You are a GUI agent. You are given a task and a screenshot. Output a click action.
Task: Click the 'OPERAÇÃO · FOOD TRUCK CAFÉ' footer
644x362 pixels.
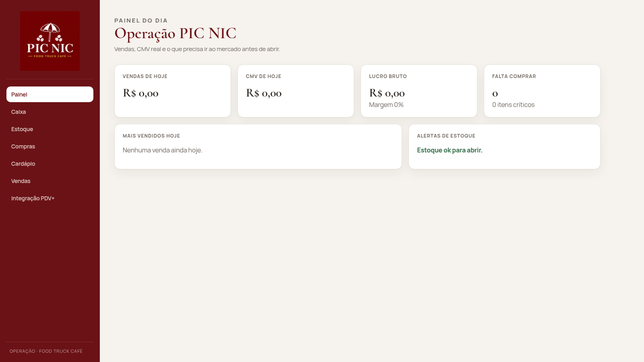coord(46,351)
